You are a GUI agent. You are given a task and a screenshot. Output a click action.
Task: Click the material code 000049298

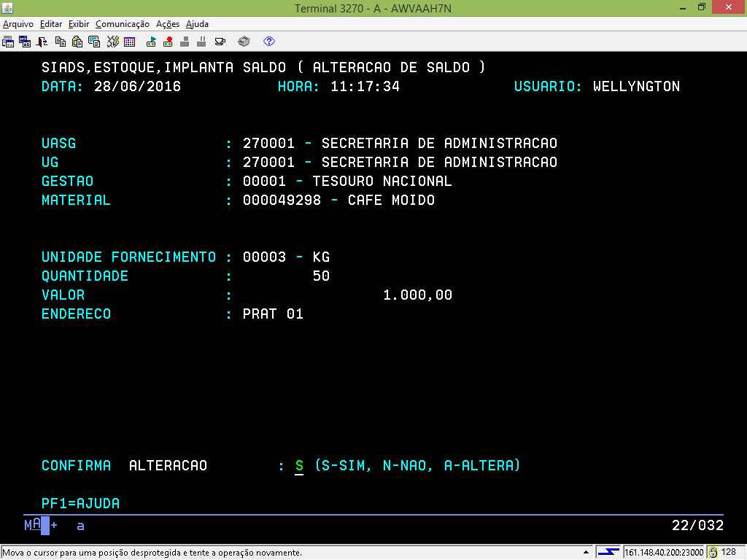[x=282, y=200]
